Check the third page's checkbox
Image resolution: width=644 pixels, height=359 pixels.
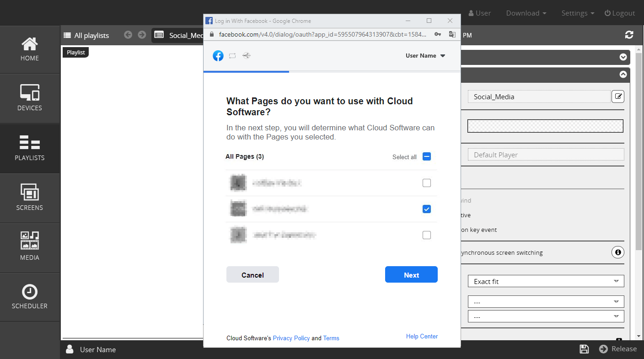(x=427, y=235)
